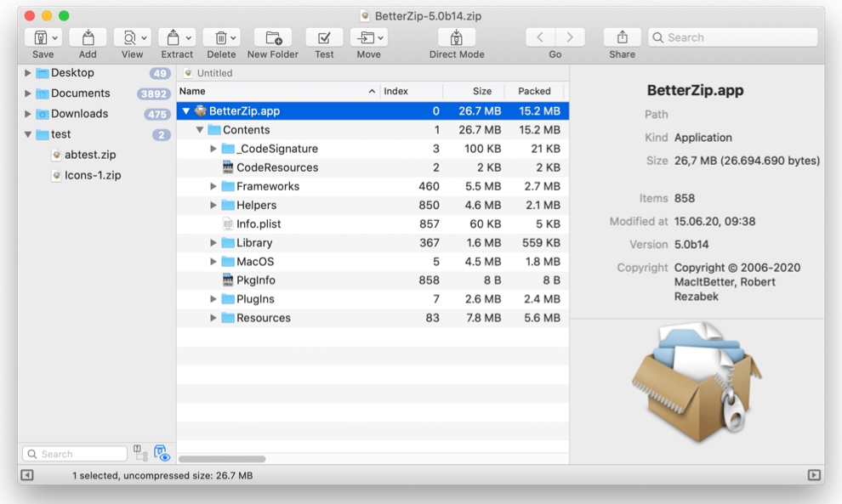Collapse the test sidebar folder
Screen dimensions: 842x504
coord(28,134)
